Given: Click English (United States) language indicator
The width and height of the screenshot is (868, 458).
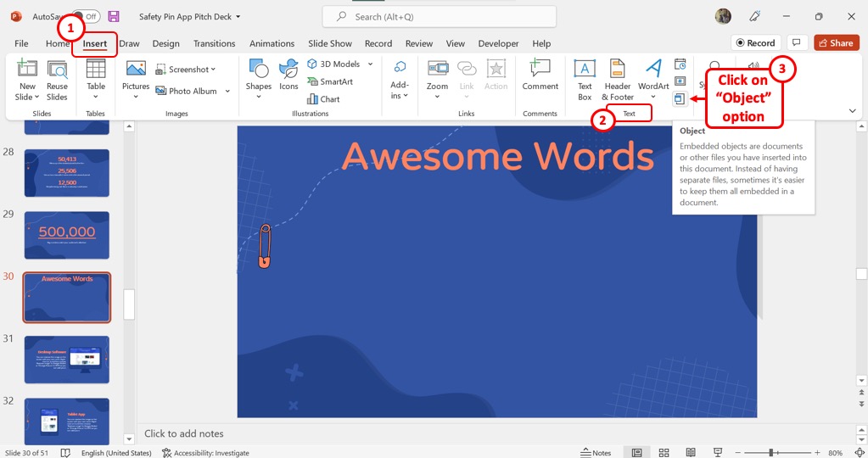Looking at the screenshot, I should tap(116, 452).
